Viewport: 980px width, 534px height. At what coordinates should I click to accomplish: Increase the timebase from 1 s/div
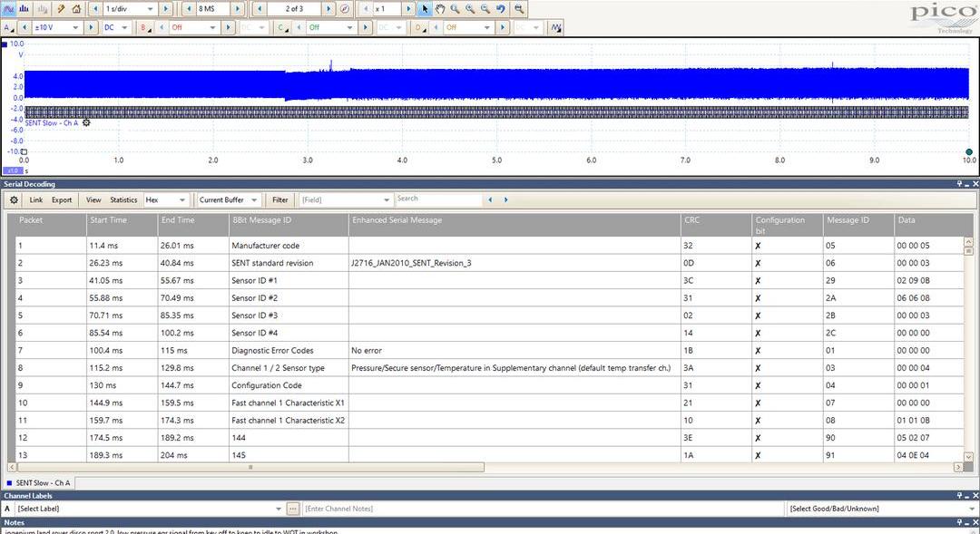click(166, 9)
